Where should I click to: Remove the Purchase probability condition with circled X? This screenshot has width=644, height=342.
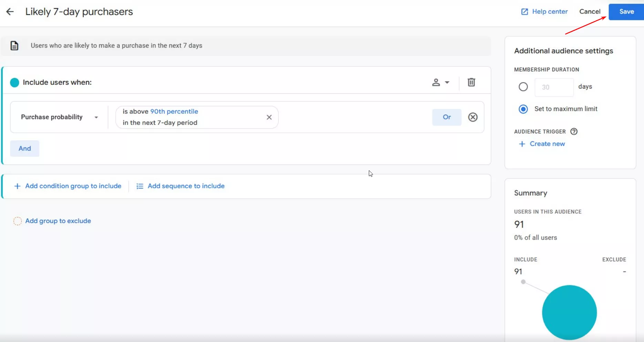point(473,117)
